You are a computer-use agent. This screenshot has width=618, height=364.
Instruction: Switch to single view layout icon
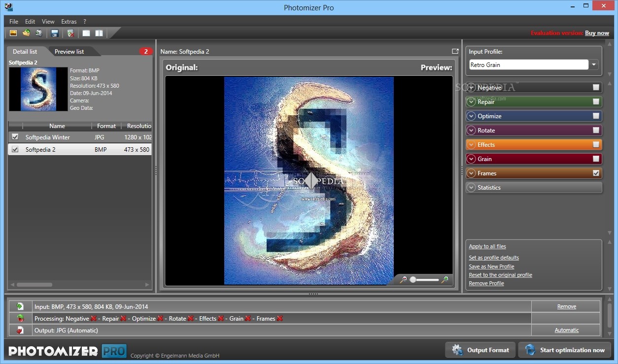[x=86, y=33]
